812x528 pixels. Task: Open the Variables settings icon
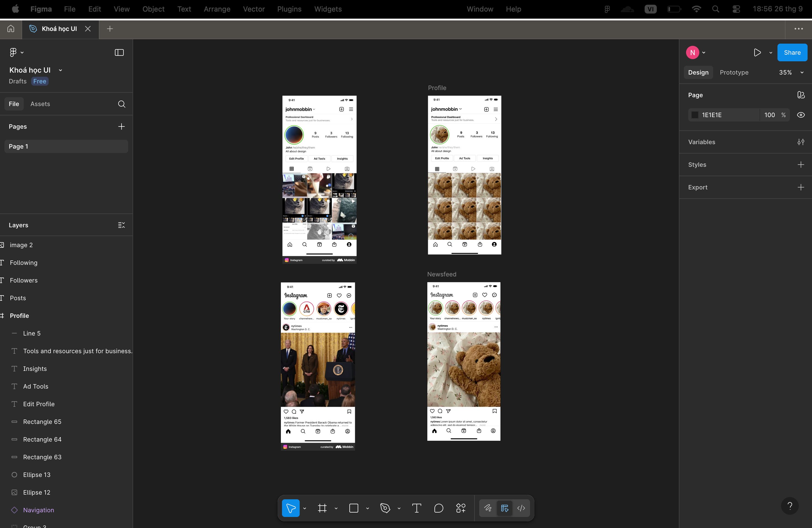click(x=801, y=142)
